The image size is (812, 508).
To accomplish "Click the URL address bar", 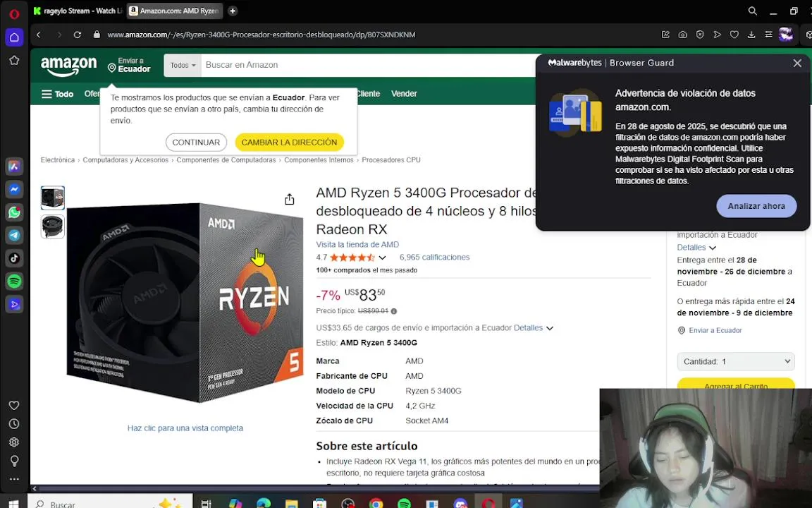I will (x=261, y=35).
